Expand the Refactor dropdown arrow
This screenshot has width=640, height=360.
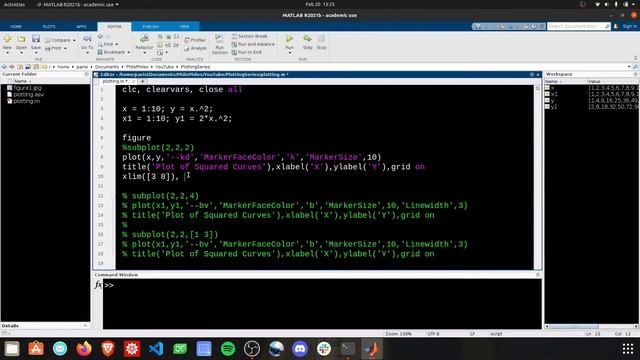coord(144,53)
